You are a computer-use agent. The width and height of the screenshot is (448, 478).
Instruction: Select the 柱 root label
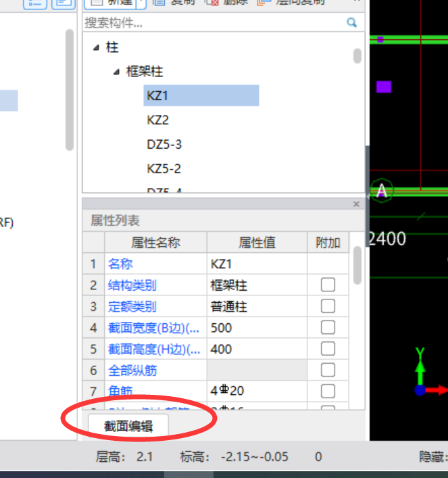coord(112,47)
